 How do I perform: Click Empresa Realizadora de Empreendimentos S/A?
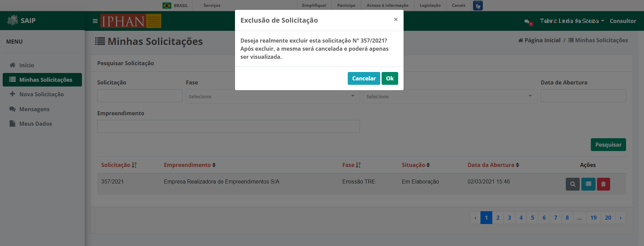tap(221, 182)
